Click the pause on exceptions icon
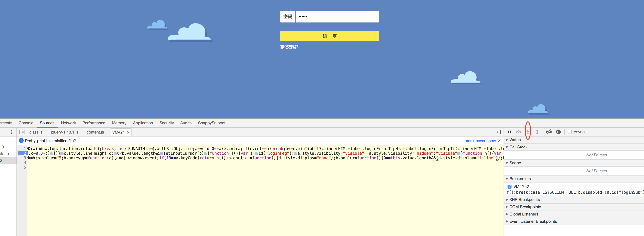 click(558, 132)
